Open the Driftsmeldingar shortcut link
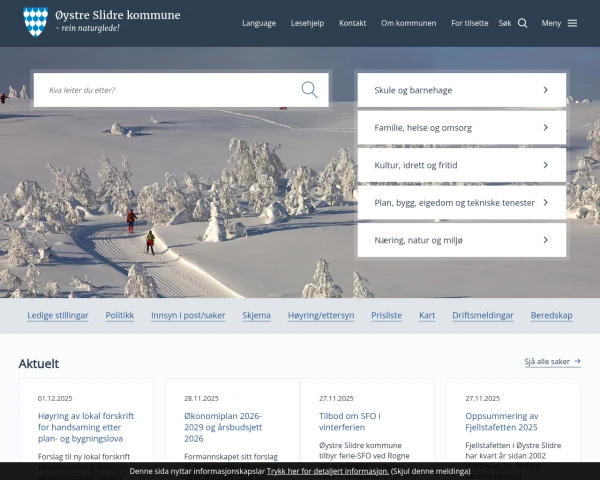Image resolution: width=600 pixels, height=480 pixels. pyautogui.click(x=483, y=315)
